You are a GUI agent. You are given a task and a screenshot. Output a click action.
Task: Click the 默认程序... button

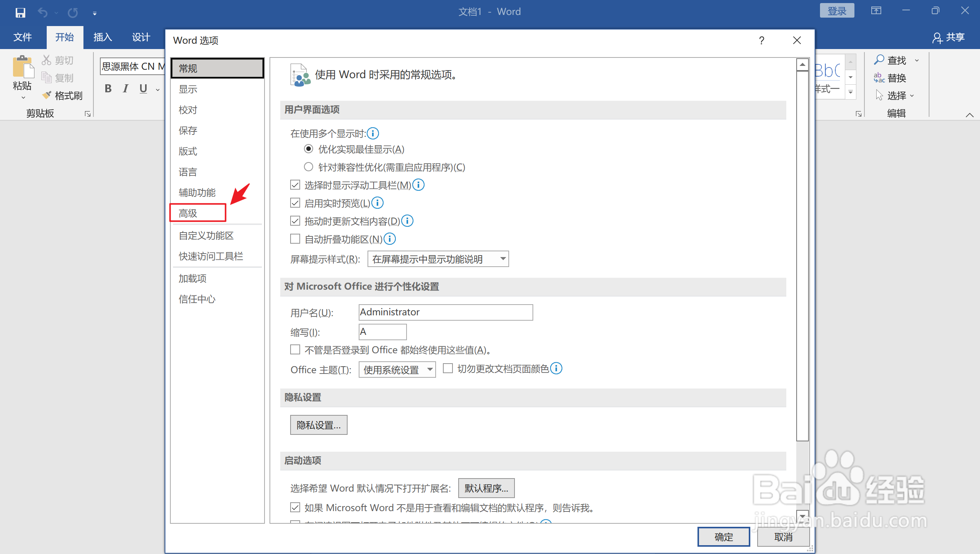click(486, 488)
